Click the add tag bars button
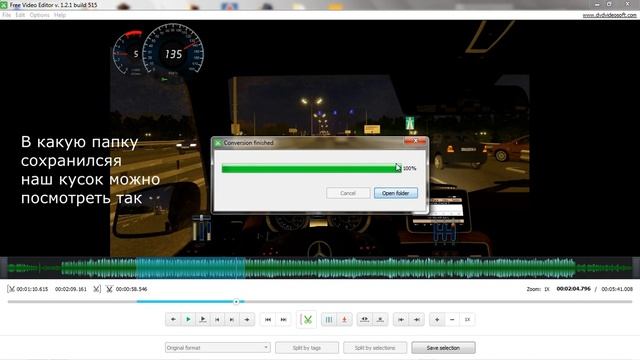The width and height of the screenshot is (640, 360). tap(329, 320)
